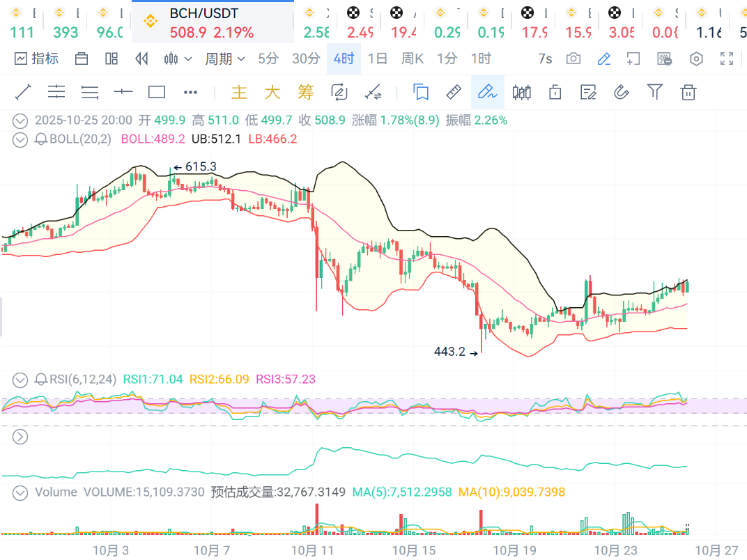Toggle the 主 main force indicator
This screenshot has height=560, width=747.
pos(239,92)
